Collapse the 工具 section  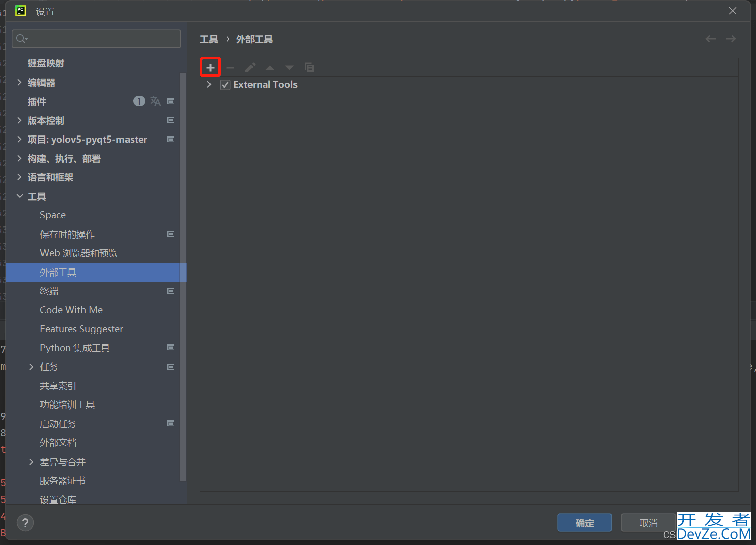20,196
